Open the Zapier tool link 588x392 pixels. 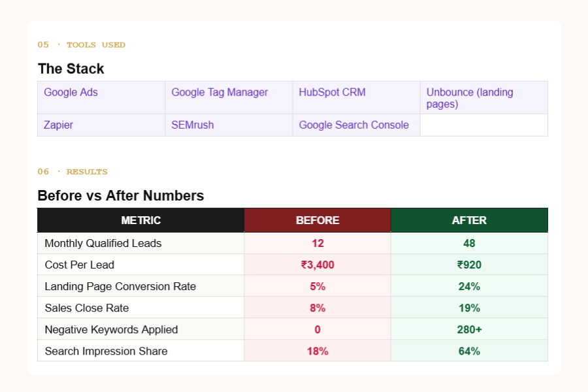tap(58, 125)
